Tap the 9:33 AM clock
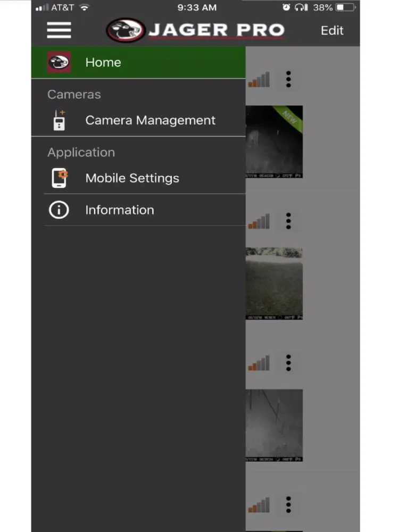 [197, 7]
